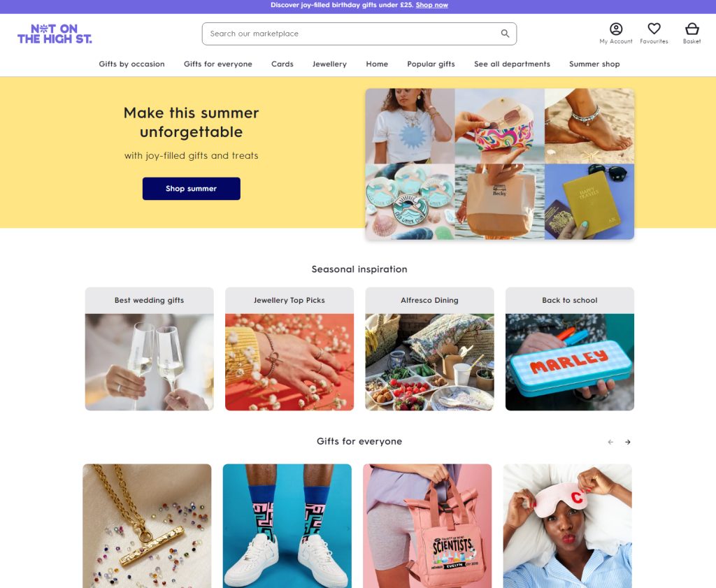
Task: Open Gifts for everyone menu
Action: pyautogui.click(x=218, y=64)
